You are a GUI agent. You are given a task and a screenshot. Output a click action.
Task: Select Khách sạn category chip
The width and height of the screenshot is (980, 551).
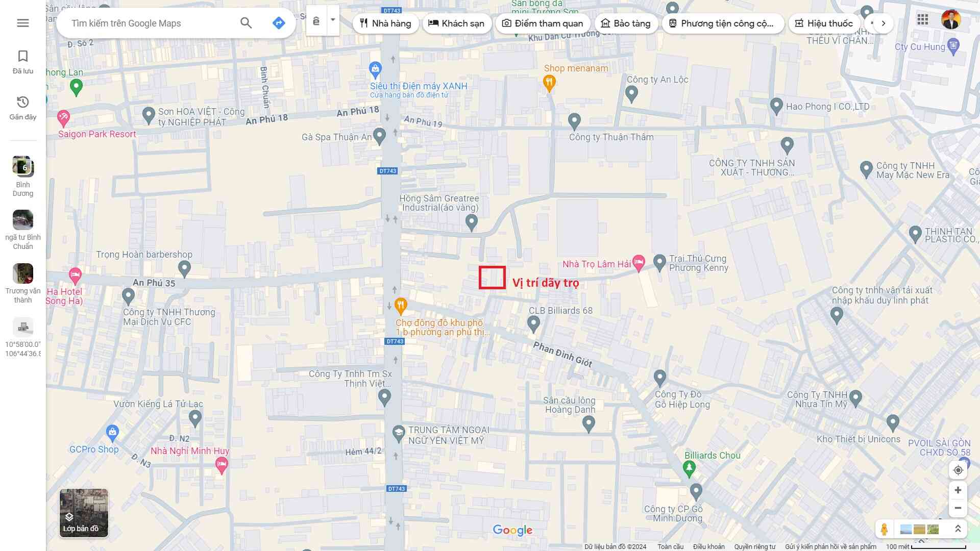pos(456,23)
